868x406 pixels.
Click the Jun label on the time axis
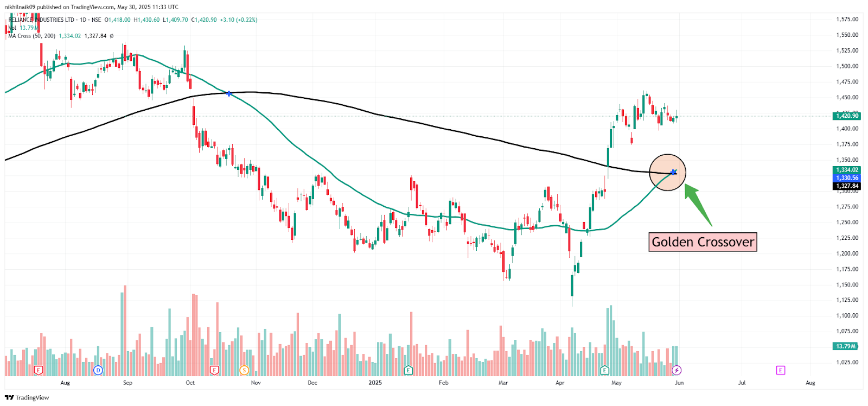(679, 383)
